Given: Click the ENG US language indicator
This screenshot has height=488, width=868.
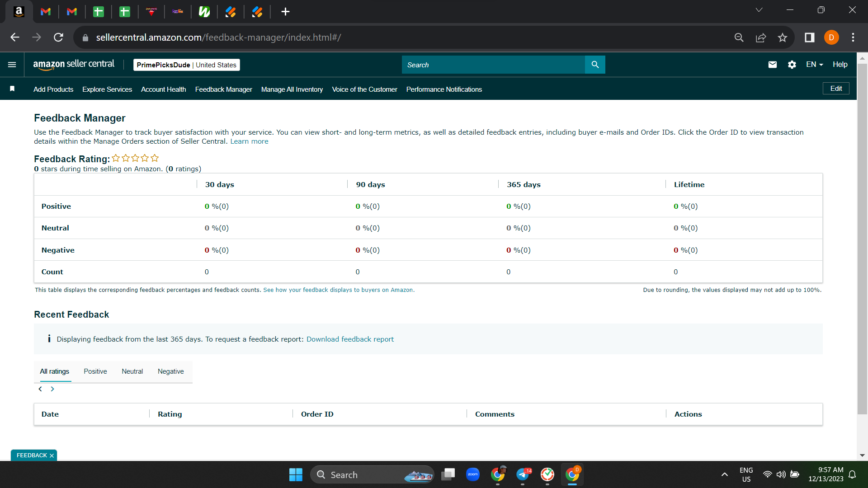Looking at the screenshot, I should pyautogui.click(x=746, y=474).
